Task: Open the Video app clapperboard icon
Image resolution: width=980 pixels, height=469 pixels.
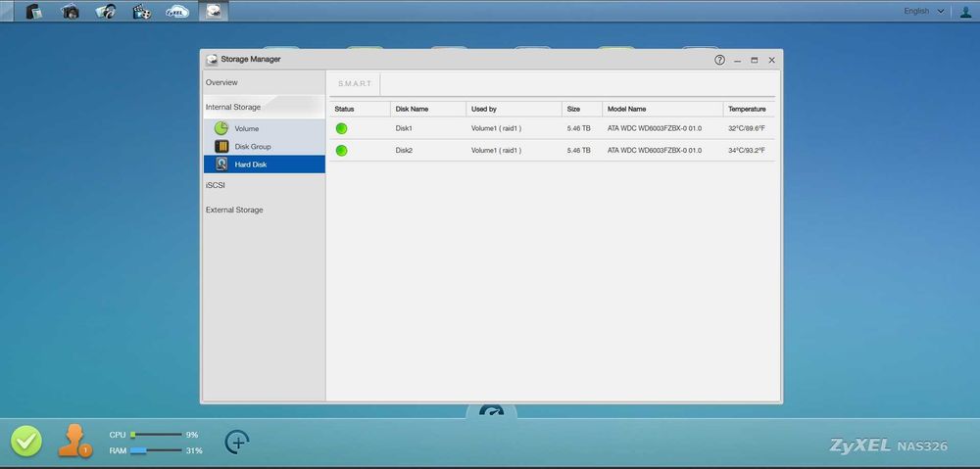Action: (142, 11)
